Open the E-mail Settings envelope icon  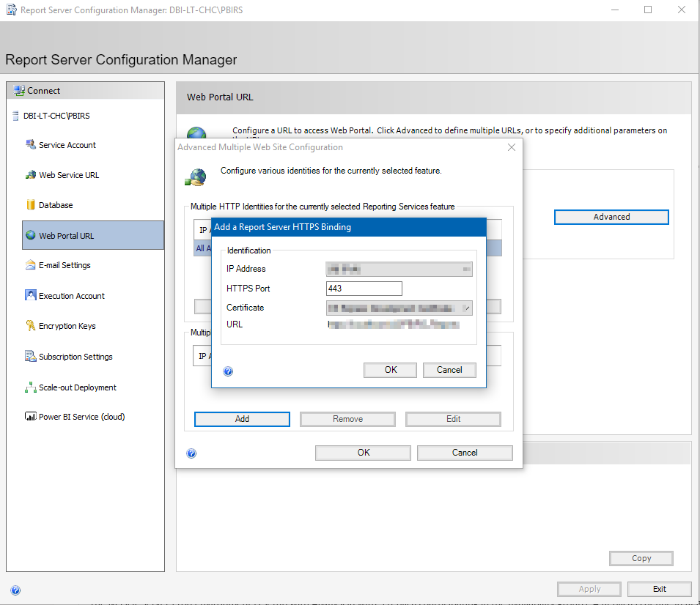[30, 265]
